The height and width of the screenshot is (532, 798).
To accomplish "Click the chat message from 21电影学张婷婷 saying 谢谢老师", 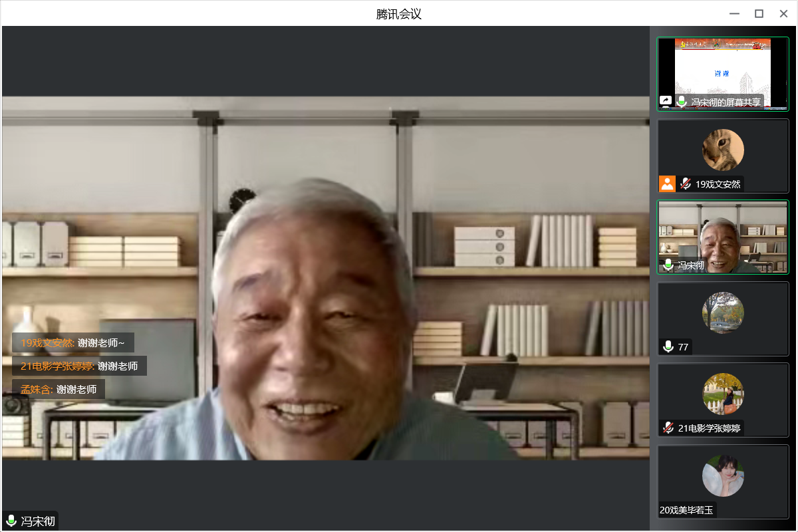I will click(79, 366).
